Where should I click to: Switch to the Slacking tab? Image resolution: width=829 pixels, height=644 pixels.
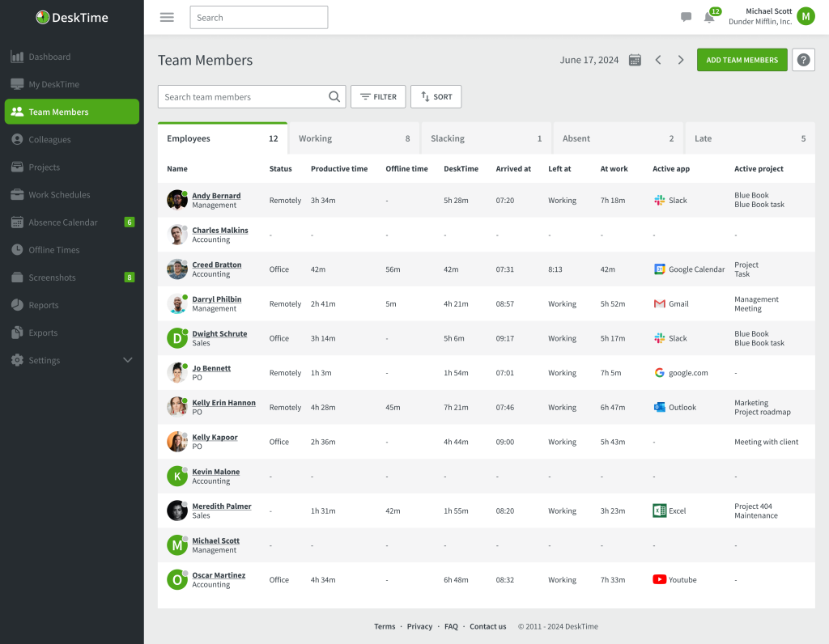point(448,138)
